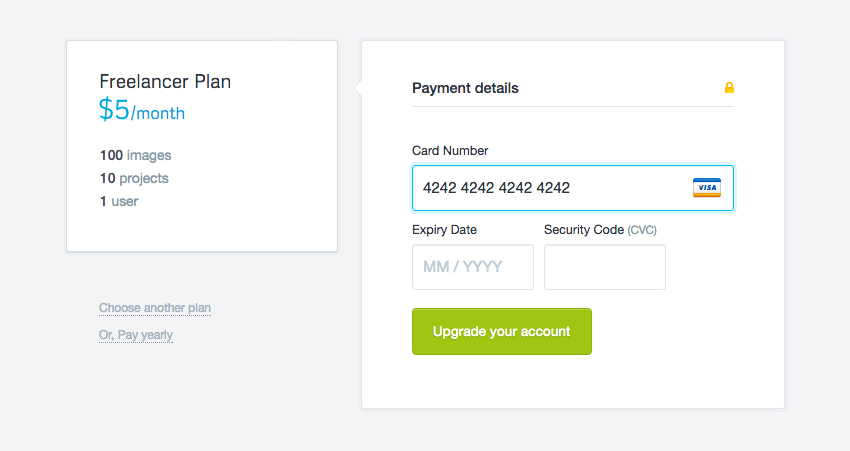Click the $5 price amount
This screenshot has width=850, height=451.
point(114,110)
